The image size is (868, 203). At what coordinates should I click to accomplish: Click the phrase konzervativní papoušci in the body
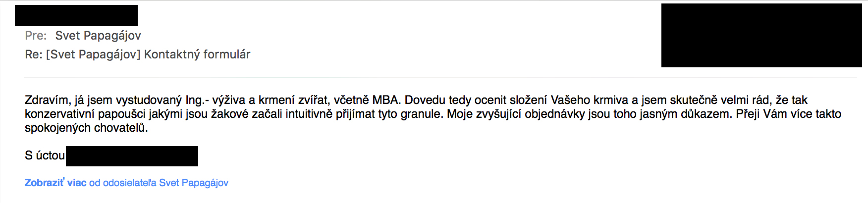85,114
